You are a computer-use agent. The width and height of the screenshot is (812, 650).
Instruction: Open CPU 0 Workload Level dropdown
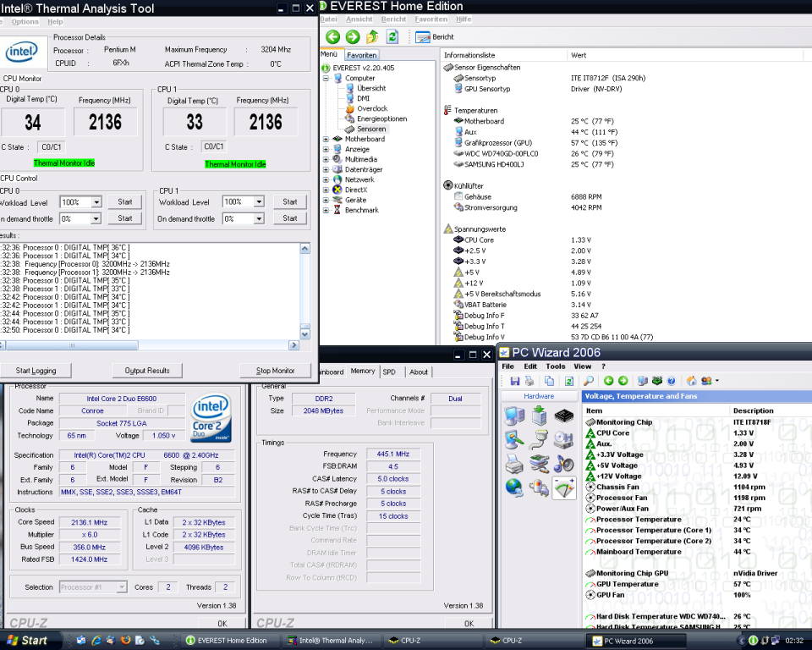coord(96,202)
